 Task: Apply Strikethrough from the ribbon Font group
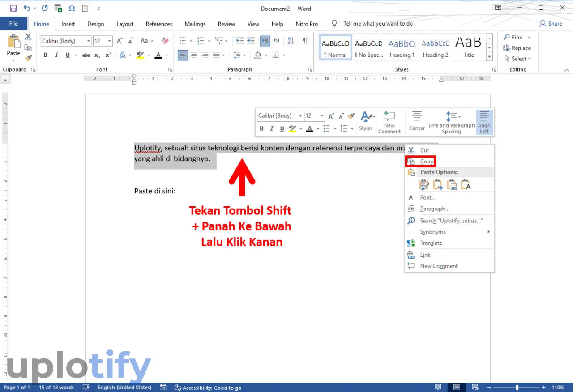tap(86, 55)
